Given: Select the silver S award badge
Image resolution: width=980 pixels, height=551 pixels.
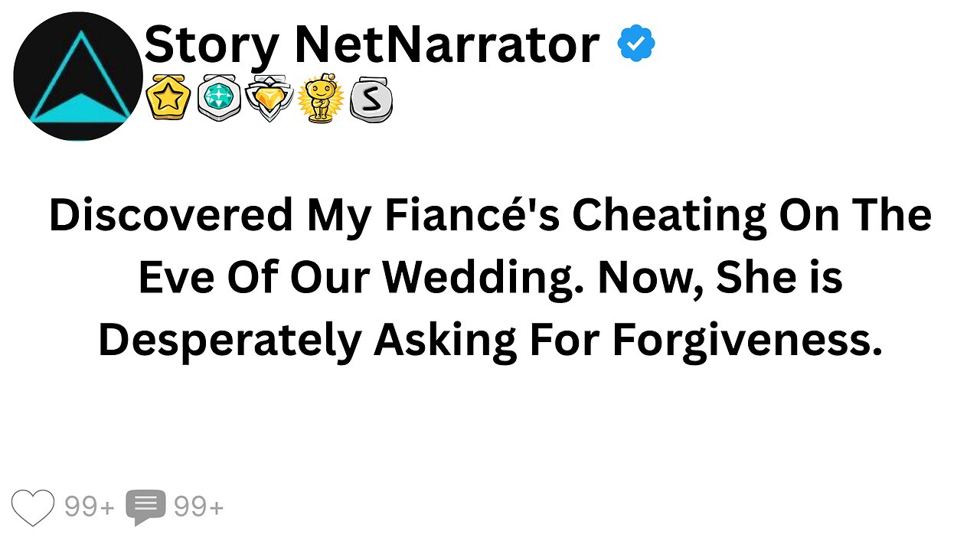Looking at the screenshot, I should click(371, 100).
